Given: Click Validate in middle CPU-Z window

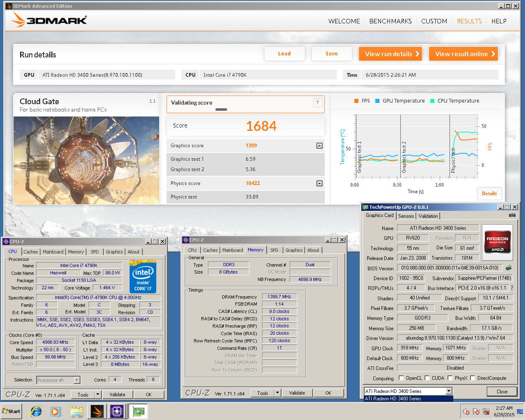Looking at the screenshot, I should pos(297,393).
